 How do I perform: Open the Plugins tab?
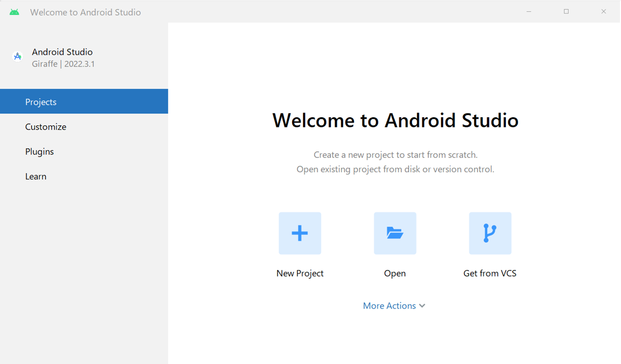coord(84,152)
